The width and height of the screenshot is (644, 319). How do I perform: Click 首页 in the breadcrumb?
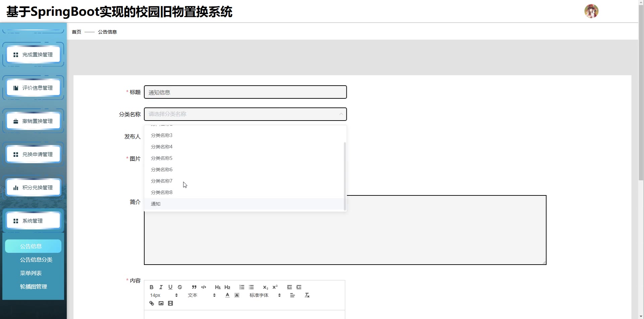76,32
